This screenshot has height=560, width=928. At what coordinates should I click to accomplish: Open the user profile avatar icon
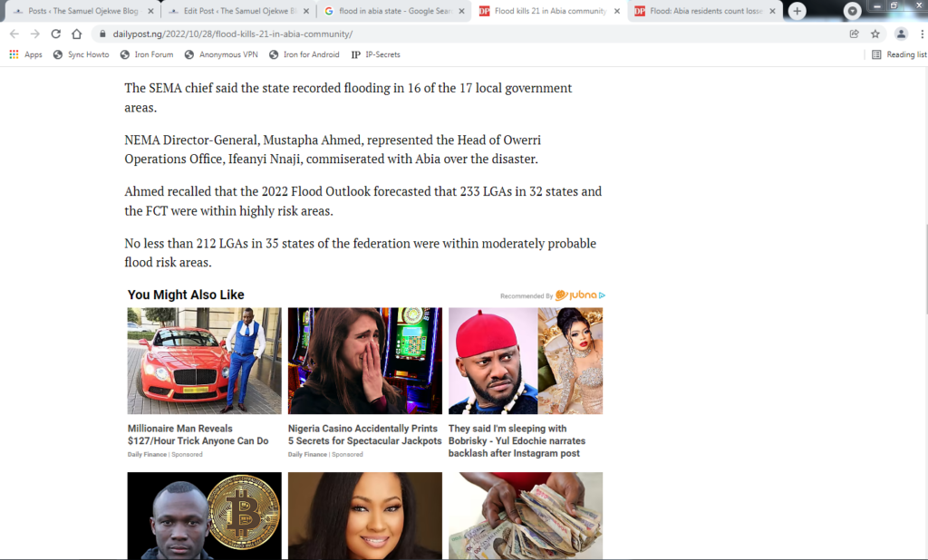coord(901,34)
